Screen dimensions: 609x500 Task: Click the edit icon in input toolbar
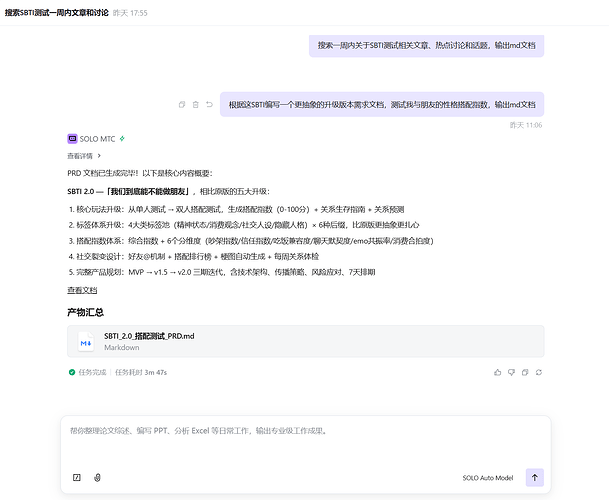[77, 478]
